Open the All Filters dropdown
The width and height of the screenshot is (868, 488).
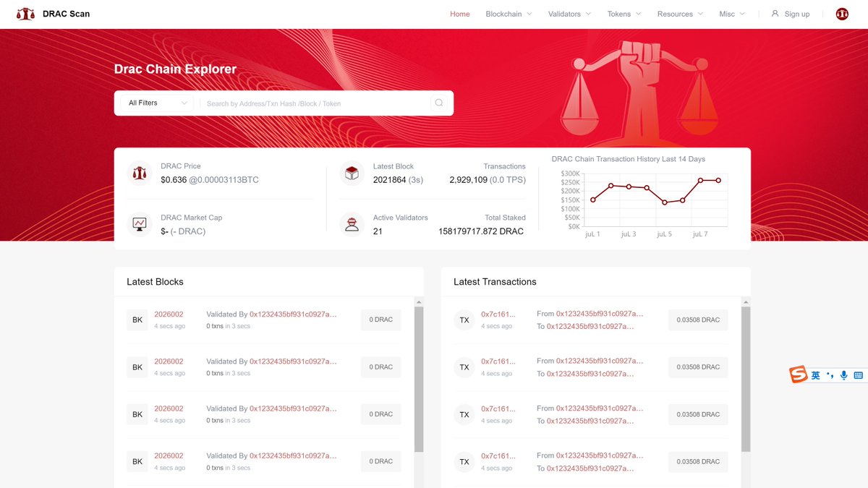[157, 103]
